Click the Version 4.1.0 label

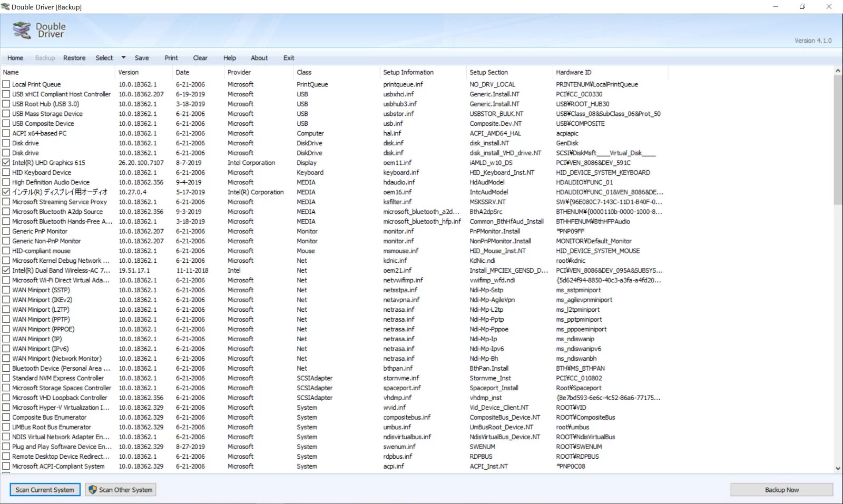pos(813,41)
